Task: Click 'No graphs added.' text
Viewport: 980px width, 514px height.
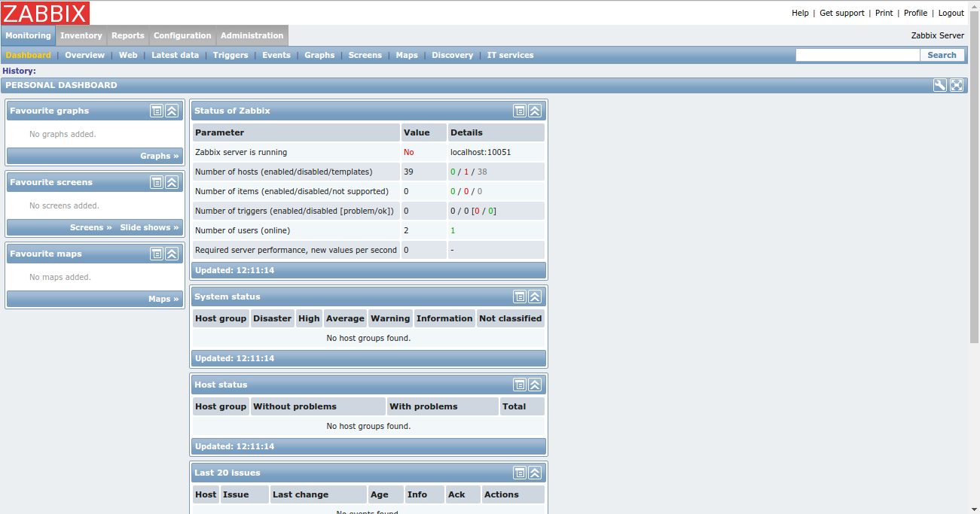Action: 63,134
